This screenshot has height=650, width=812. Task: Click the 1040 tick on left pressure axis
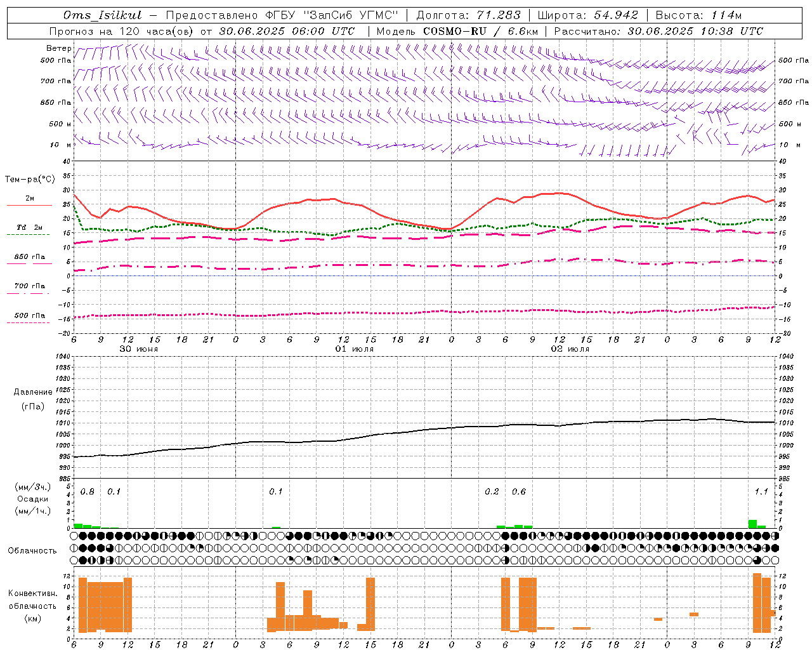(x=62, y=356)
